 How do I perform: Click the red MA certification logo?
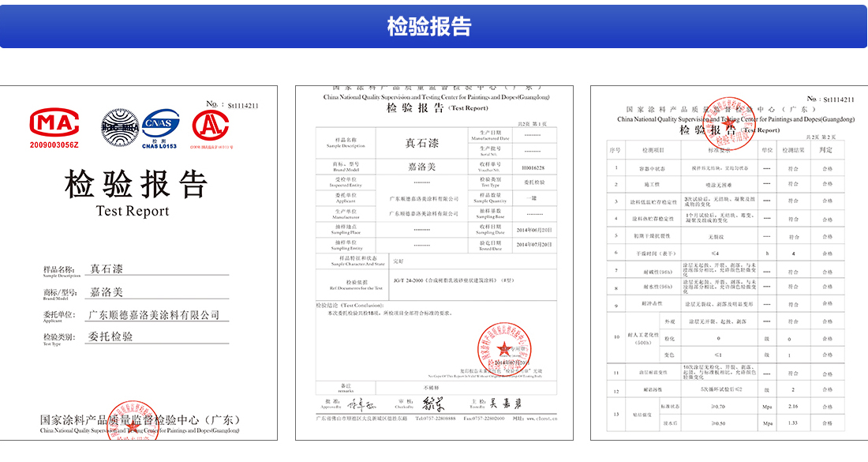[54, 122]
